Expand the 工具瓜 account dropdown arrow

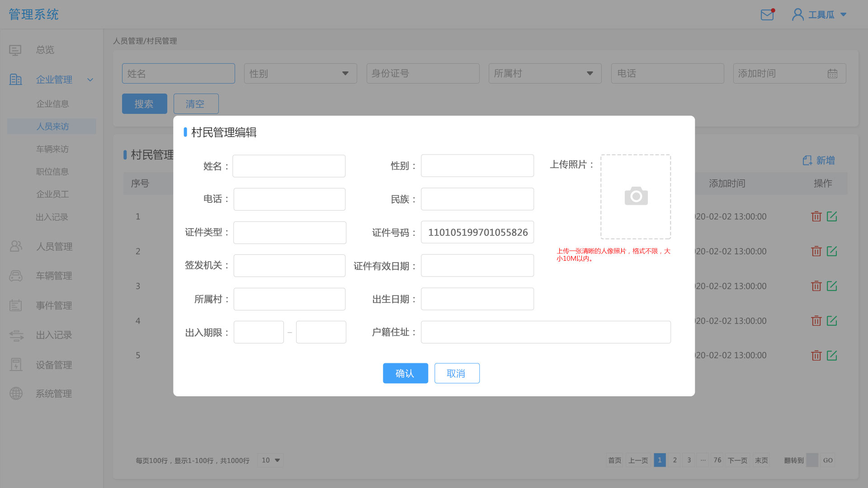[x=843, y=15]
